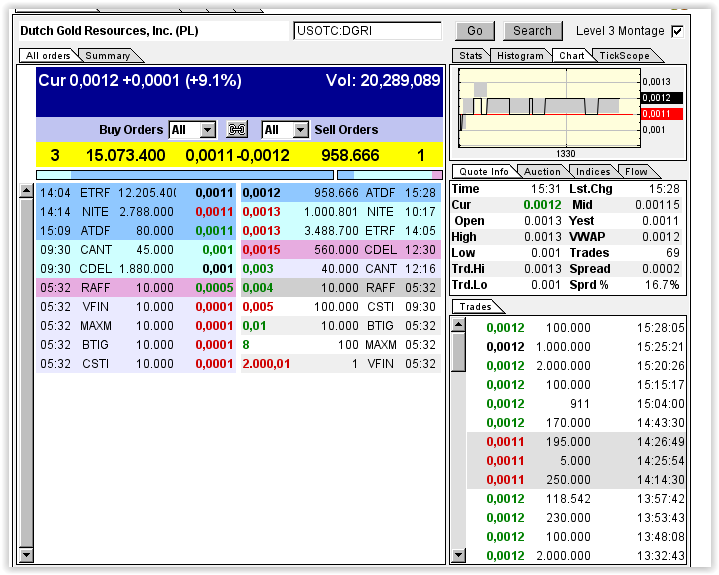This screenshot has height=575, width=719.
Task: Click the Go button
Action: [x=475, y=31]
